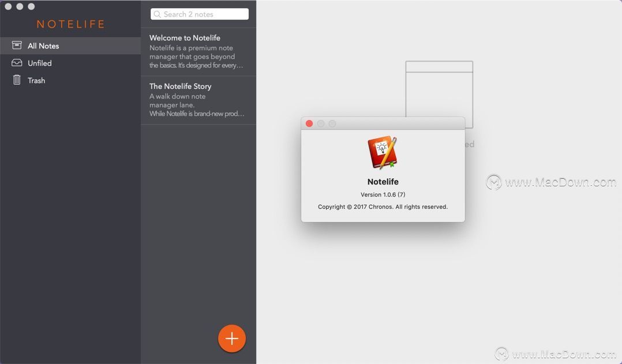The height and width of the screenshot is (364, 622).
Task: Click the Version 1.0.6 (7) text
Action: pos(383,194)
